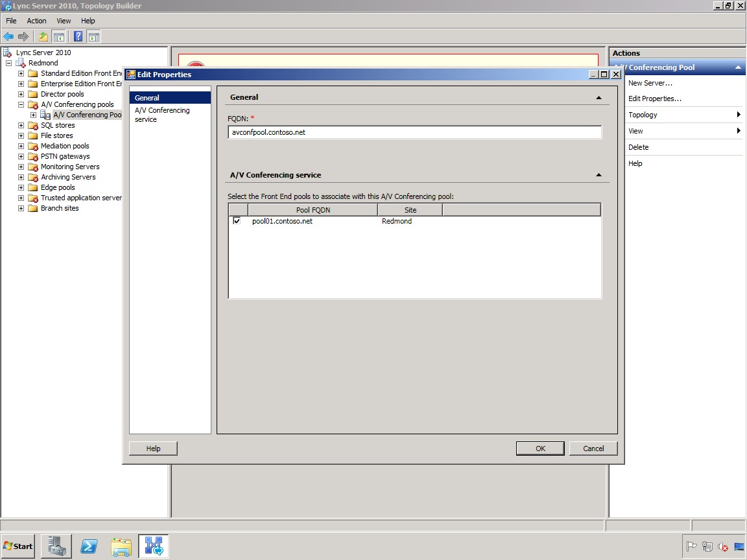The width and height of the screenshot is (747, 560).
Task: Click OK in Edit Properties dialog
Action: (540, 449)
